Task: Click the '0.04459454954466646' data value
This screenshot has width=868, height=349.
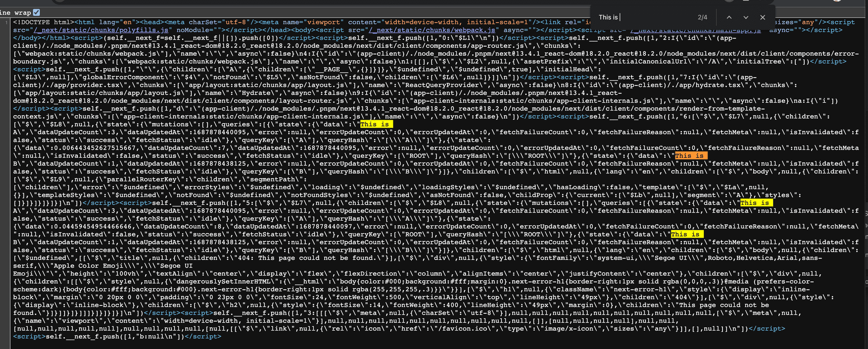Action: [93, 226]
